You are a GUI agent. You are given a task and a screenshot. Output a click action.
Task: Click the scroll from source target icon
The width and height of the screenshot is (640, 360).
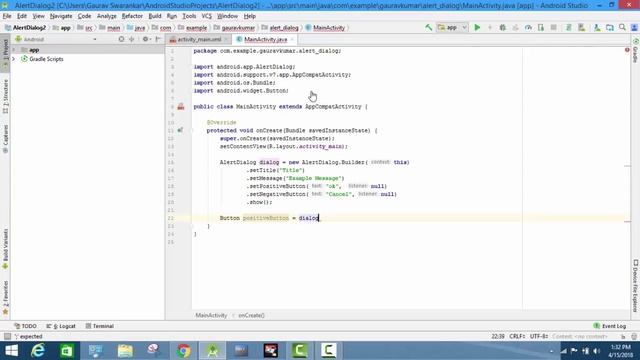pyautogui.click(x=121, y=39)
